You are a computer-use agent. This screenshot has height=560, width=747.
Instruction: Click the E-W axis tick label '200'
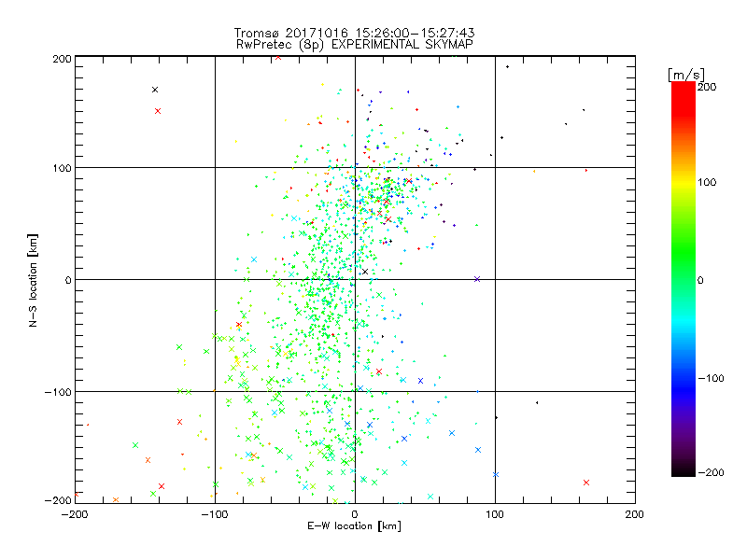635,514
